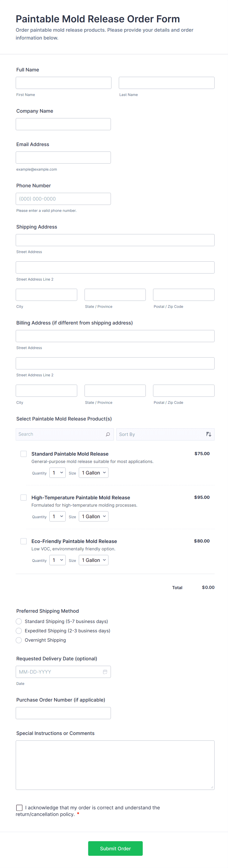The image size is (228, 868).
Task: Open Size dropdown for Eco-Friendly Mold Release
Action: [93, 560]
